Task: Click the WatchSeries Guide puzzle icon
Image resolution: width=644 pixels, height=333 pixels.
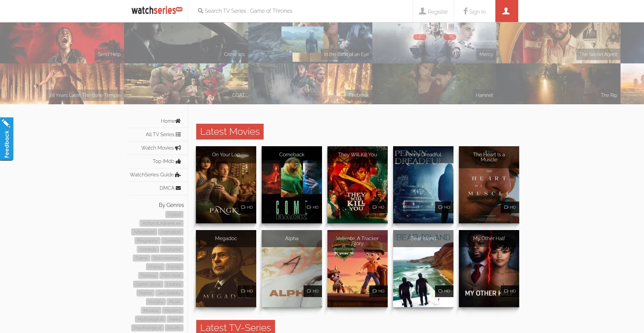Action: (178, 174)
